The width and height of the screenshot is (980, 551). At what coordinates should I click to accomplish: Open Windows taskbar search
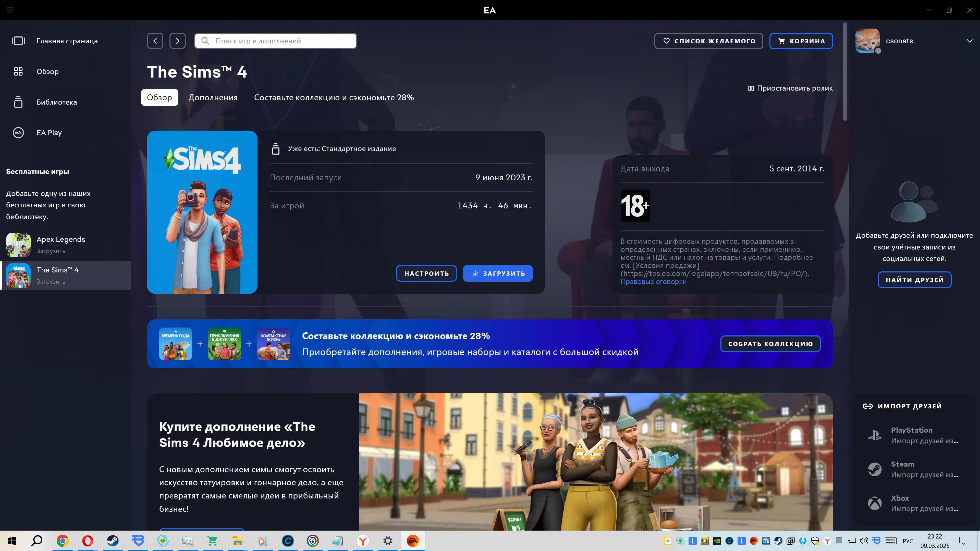coord(37,541)
